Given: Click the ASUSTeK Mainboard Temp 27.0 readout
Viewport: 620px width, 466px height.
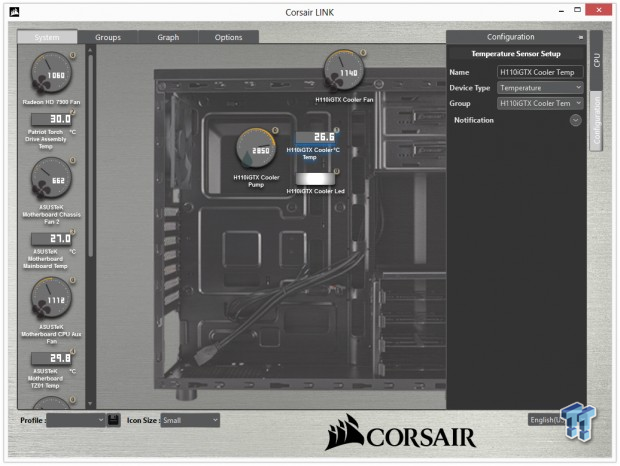Looking at the screenshot, I should coord(51,238).
